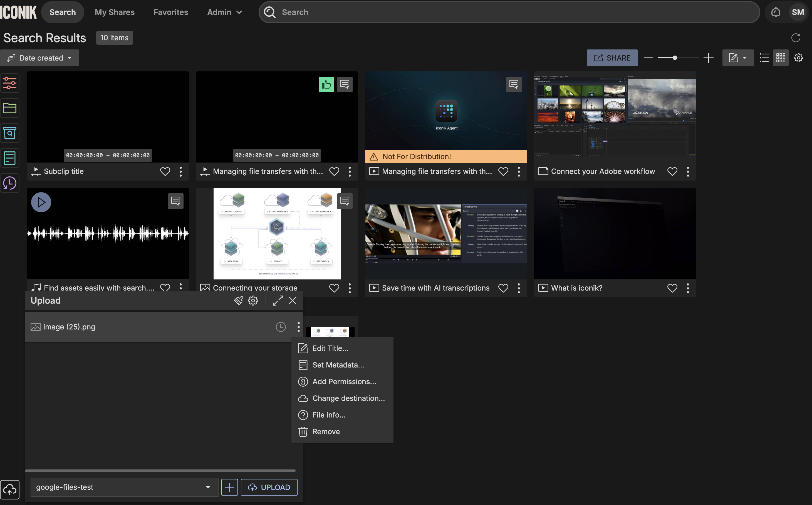Click the thumbnail size slider handle

pos(675,58)
